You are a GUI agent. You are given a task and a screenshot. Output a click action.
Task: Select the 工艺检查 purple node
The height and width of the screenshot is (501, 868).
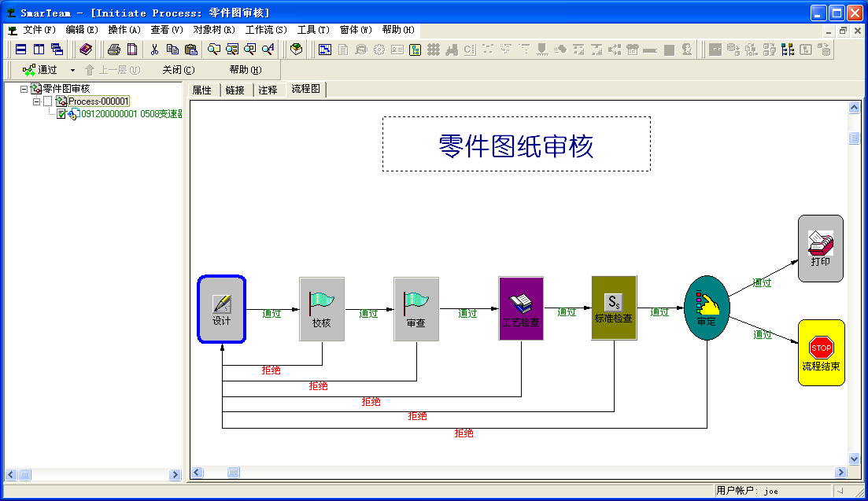pyautogui.click(x=521, y=308)
